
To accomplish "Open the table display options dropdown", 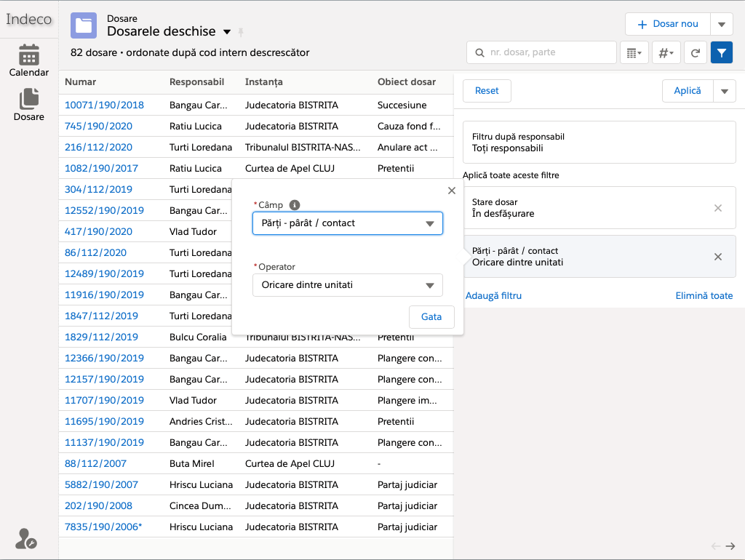I will [x=633, y=52].
